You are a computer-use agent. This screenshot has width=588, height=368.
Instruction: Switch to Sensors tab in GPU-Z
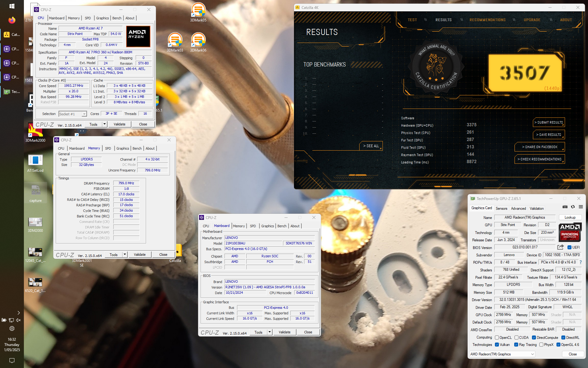pyautogui.click(x=501, y=208)
